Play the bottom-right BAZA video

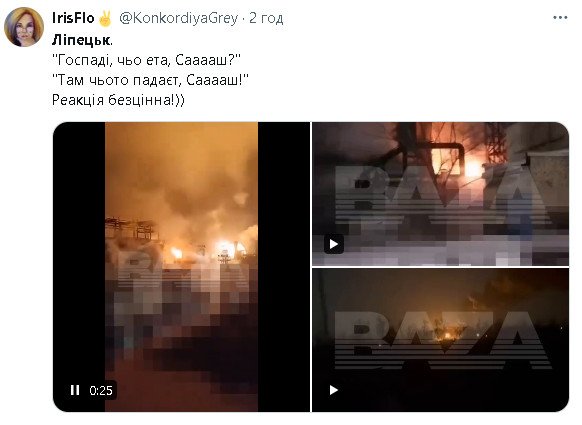(333, 390)
